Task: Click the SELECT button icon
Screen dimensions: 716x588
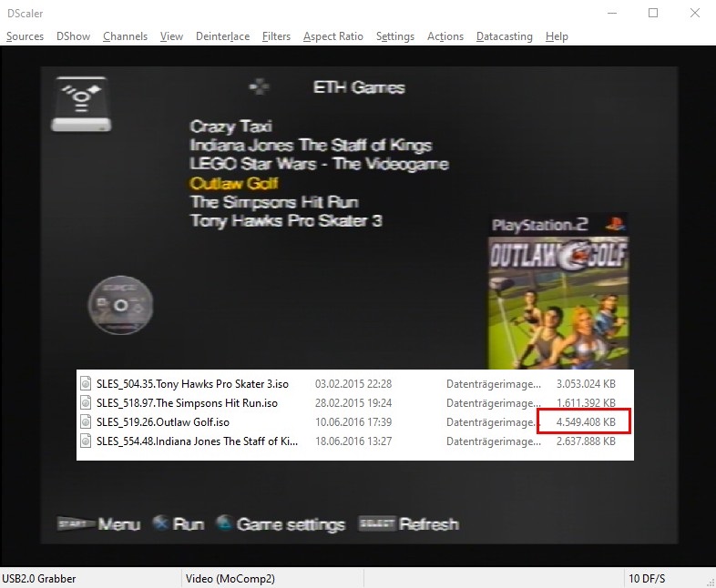Action: click(376, 523)
